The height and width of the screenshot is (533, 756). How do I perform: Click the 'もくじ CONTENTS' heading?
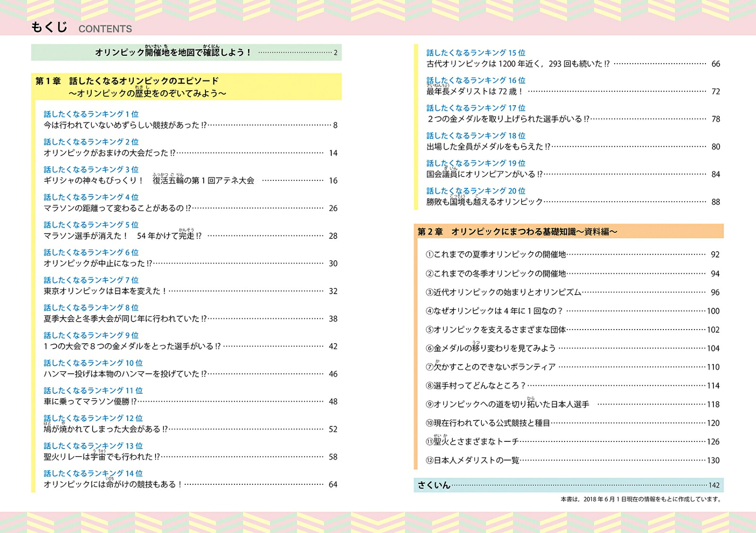[81, 27]
